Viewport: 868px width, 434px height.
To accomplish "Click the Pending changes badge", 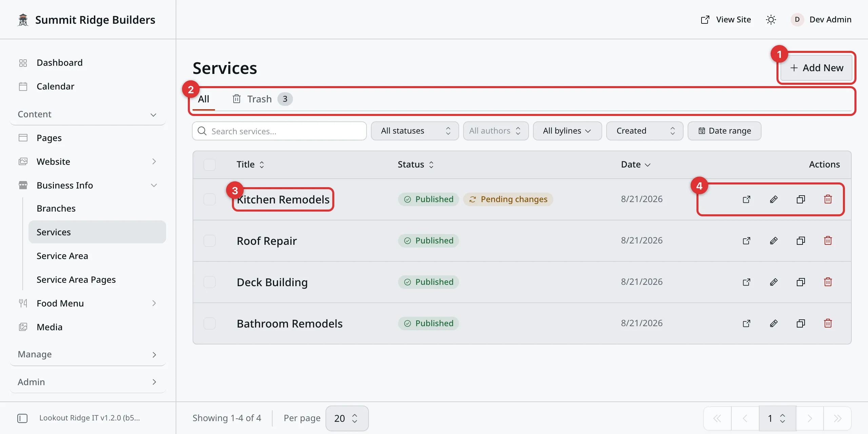I will tap(508, 199).
